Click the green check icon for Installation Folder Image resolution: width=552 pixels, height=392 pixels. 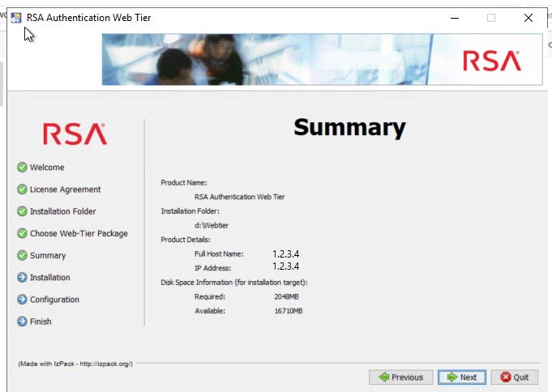pyautogui.click(x=22, y=211)
